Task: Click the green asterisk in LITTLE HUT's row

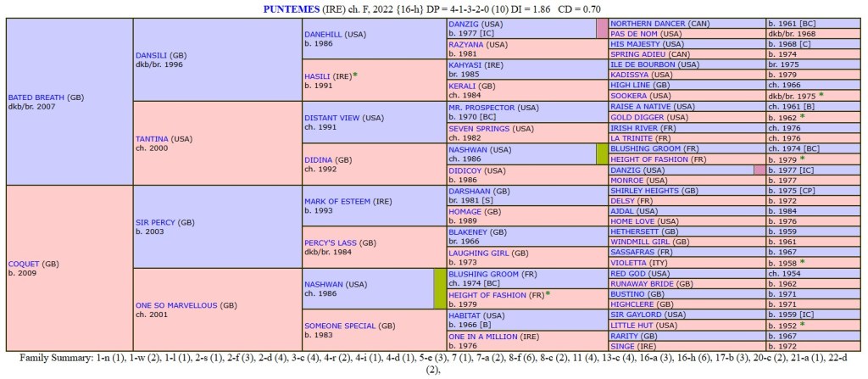Action: pos(801,324)
